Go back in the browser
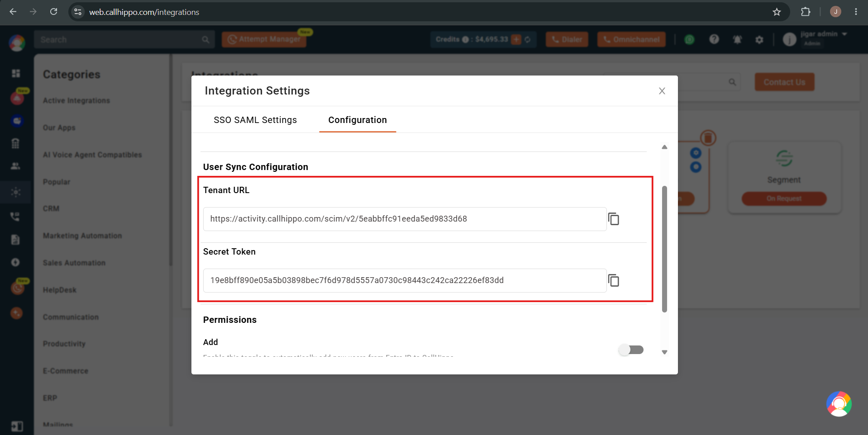868x435 pixels. 13,12
